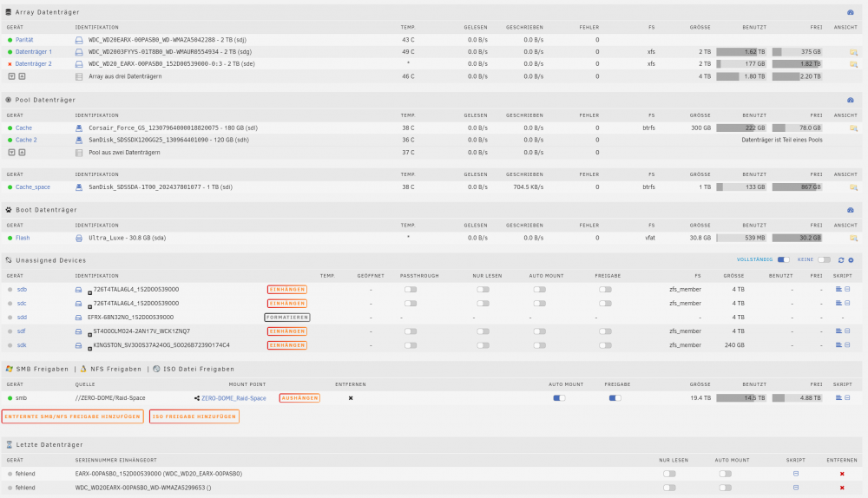The image size is (868, 498).
Task: Open the Array Datenträger dashboard icon
Action: coord(851,12)
